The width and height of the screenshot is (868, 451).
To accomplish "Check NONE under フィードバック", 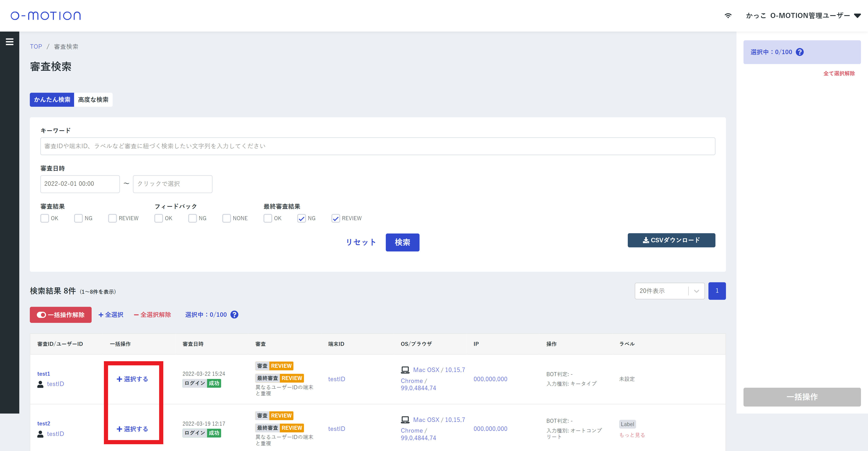I will pyautogui.click(x=226, y=218).
